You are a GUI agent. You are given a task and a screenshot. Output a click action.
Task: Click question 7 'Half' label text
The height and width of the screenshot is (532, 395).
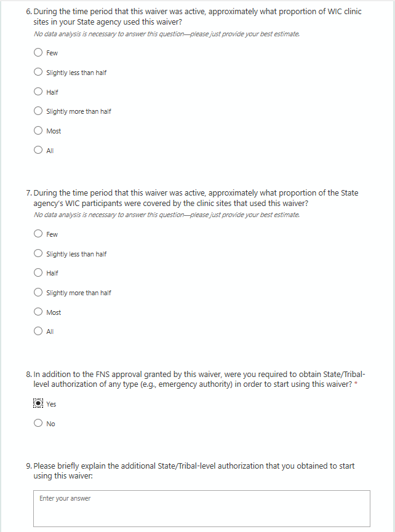coord(52,274)
